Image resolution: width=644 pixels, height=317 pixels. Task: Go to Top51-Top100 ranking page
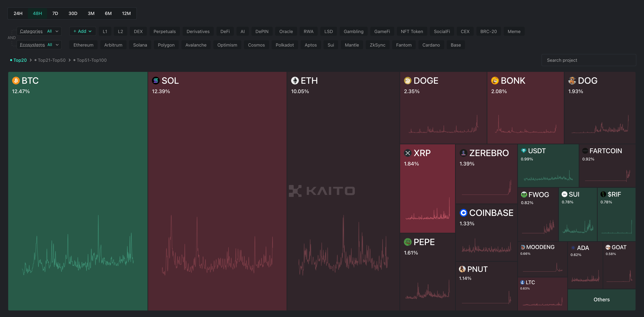[90, 60]
